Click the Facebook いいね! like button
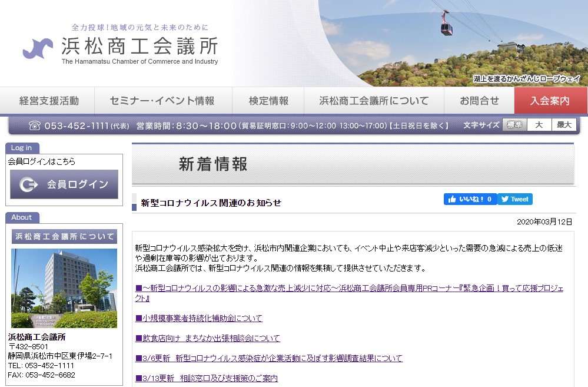588x387 pixels. [x=470, y=199]
